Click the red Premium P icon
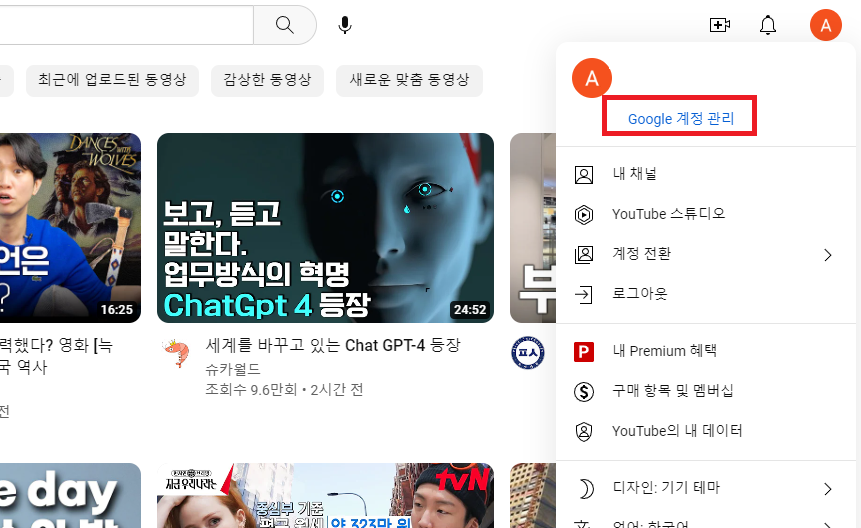 [x=584, y=352]
